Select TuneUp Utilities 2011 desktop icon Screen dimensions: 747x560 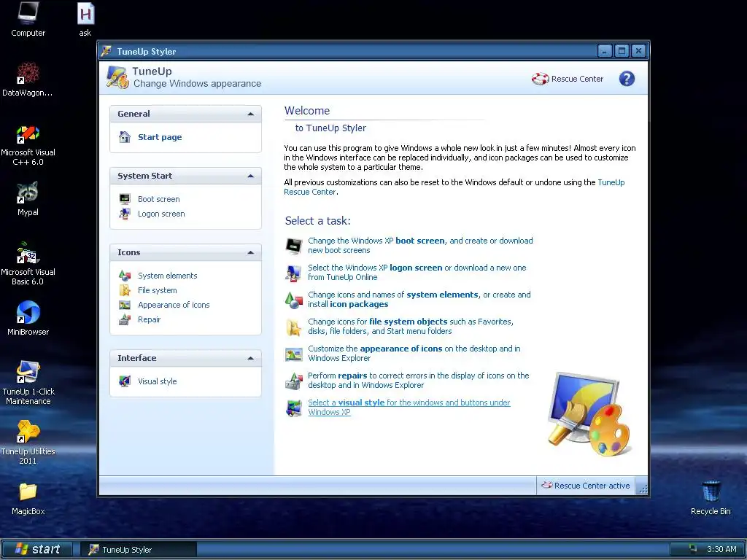click(28, 443)
